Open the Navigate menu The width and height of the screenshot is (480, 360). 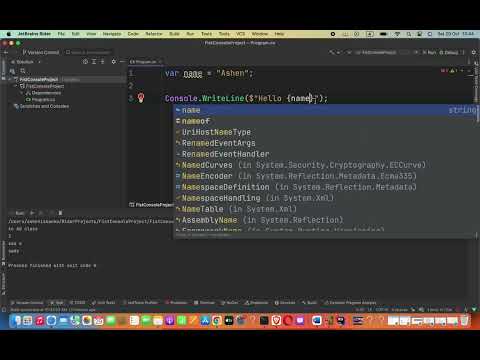point(112,34)
